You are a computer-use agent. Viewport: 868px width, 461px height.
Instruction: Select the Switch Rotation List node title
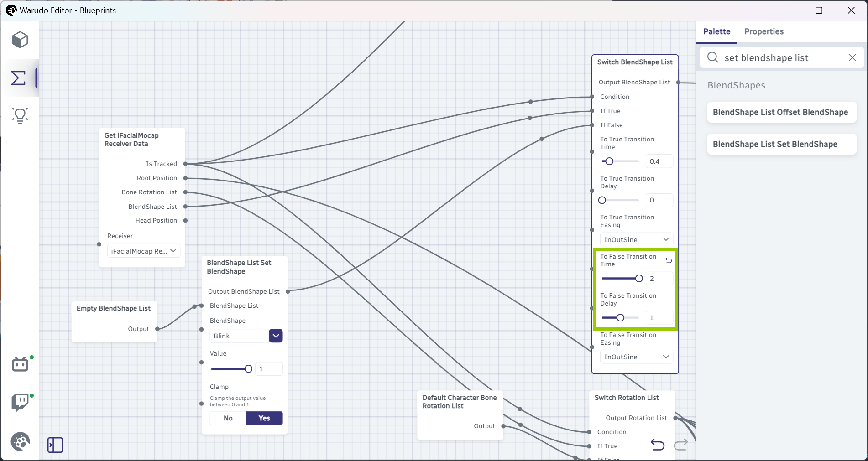(627, 398)
